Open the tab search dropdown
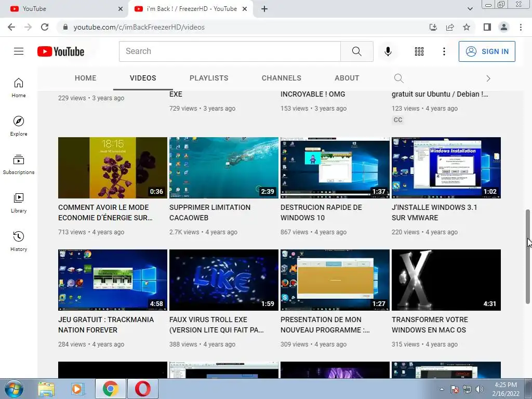This screenshot has height=399, width=532. pos(470,9)
